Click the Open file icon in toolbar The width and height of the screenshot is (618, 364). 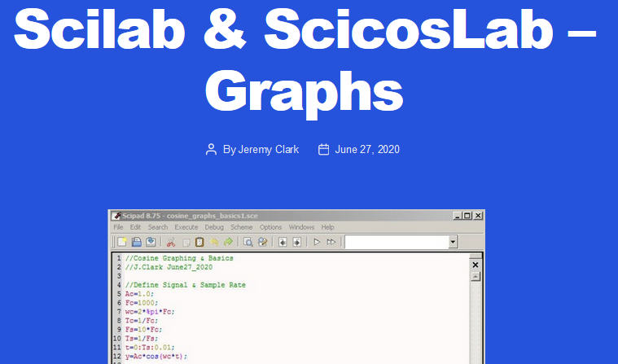(137, 242)
